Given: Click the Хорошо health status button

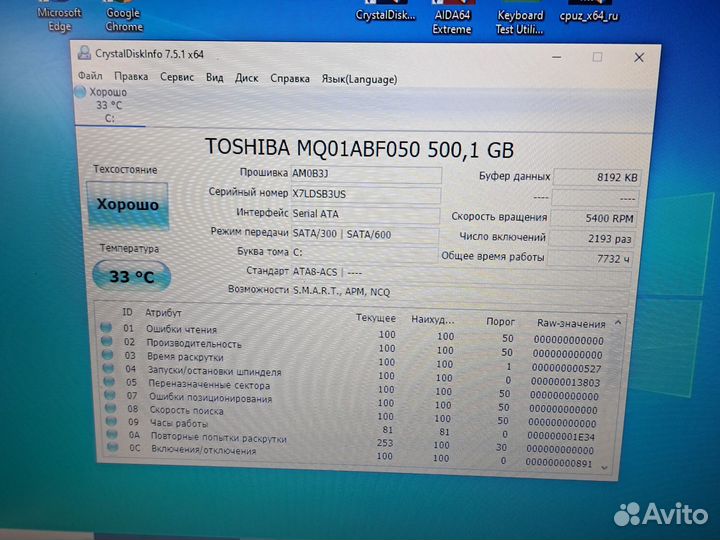Looking at the screenshot, I should (127, 205).
